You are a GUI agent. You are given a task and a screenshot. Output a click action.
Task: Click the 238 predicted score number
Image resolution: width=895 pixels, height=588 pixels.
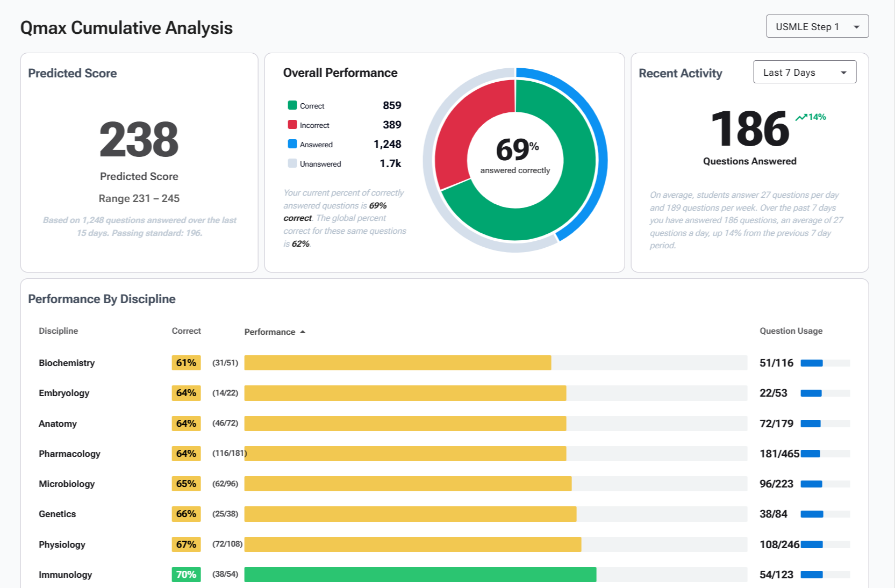coord(139,140)
